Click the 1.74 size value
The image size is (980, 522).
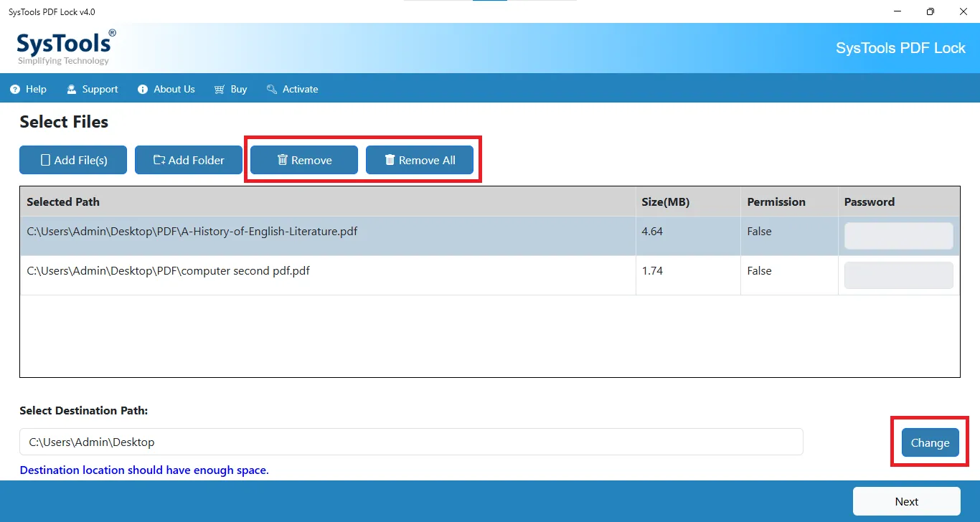(x=652, y=271)
